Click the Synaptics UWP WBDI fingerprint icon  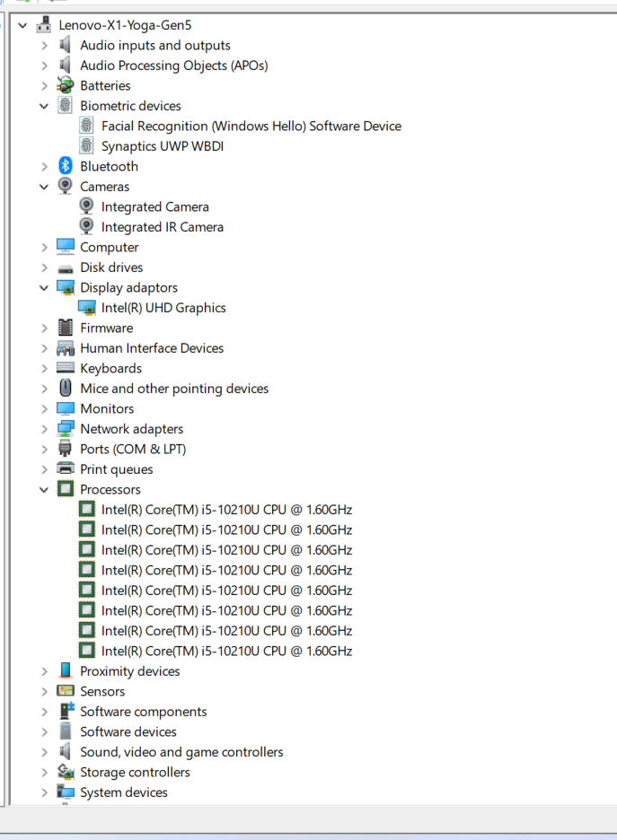87,146
